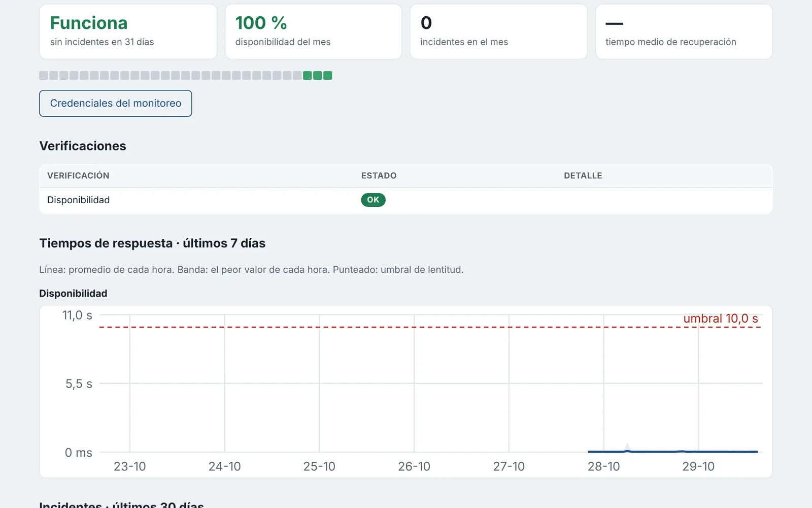This screenshot has height=508, width=812.
Task: Click the '28-10' date axis label
Action: [604, 466]
